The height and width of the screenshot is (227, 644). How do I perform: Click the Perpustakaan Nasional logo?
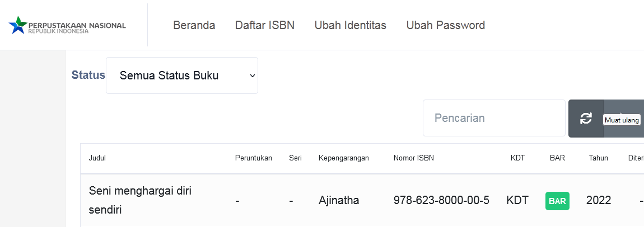click(68, 25)
